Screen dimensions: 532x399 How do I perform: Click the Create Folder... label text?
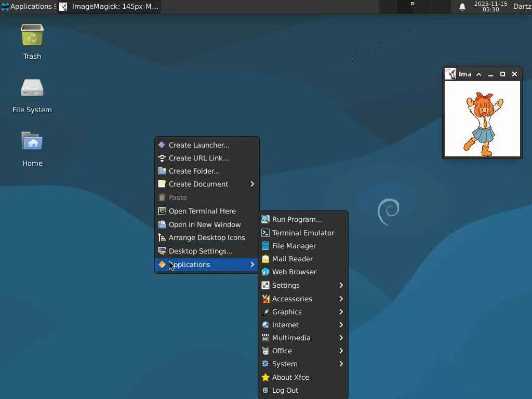194,171
